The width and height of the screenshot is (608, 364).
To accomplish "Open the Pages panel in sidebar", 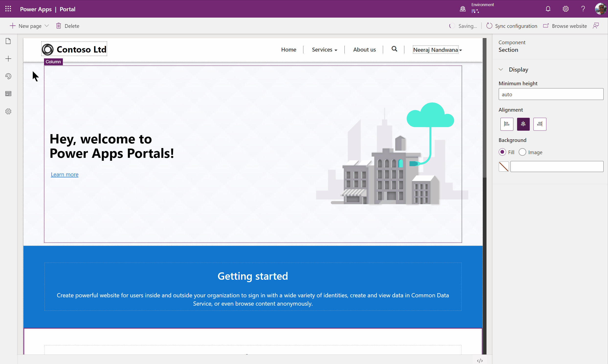I will tap(8, 41).
